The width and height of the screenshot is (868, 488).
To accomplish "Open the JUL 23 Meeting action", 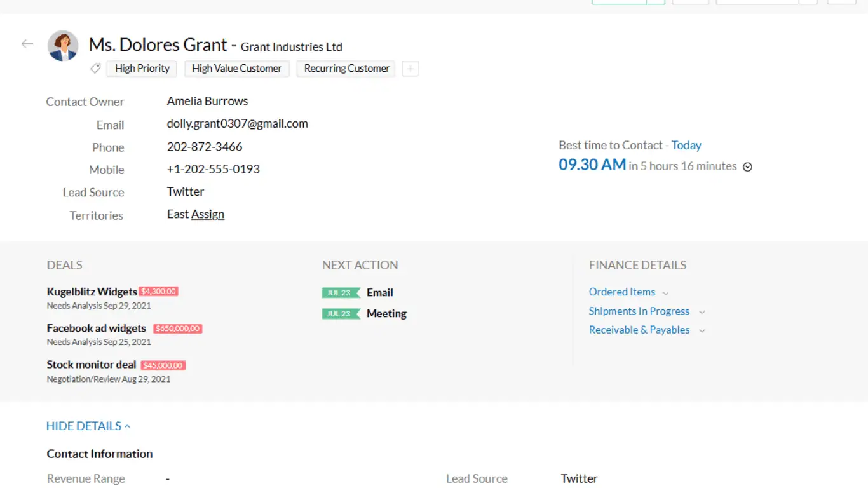I will tap(386, 314).
